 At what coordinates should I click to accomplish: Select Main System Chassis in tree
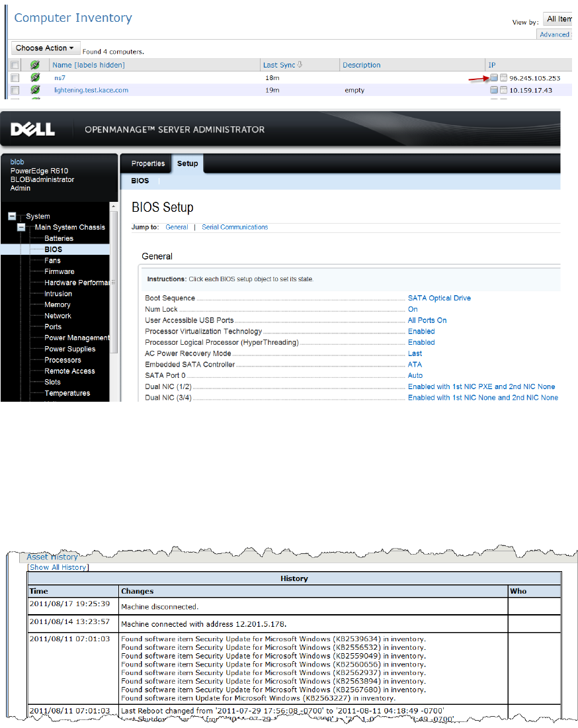(70, 227)
